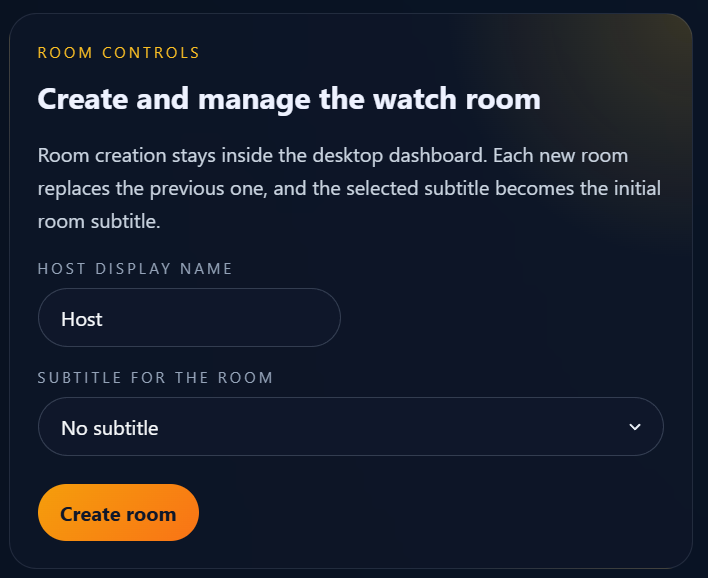This screenshot has width=708, height=578.
Task: Click the empty area right of Host text in input
Action: 221,318
